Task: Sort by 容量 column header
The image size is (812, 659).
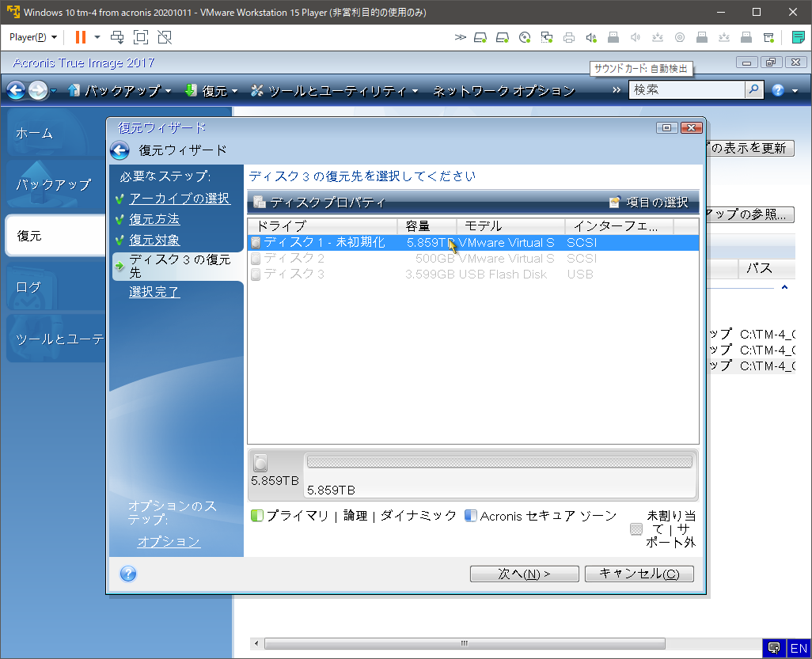Action: click(427, 226)
